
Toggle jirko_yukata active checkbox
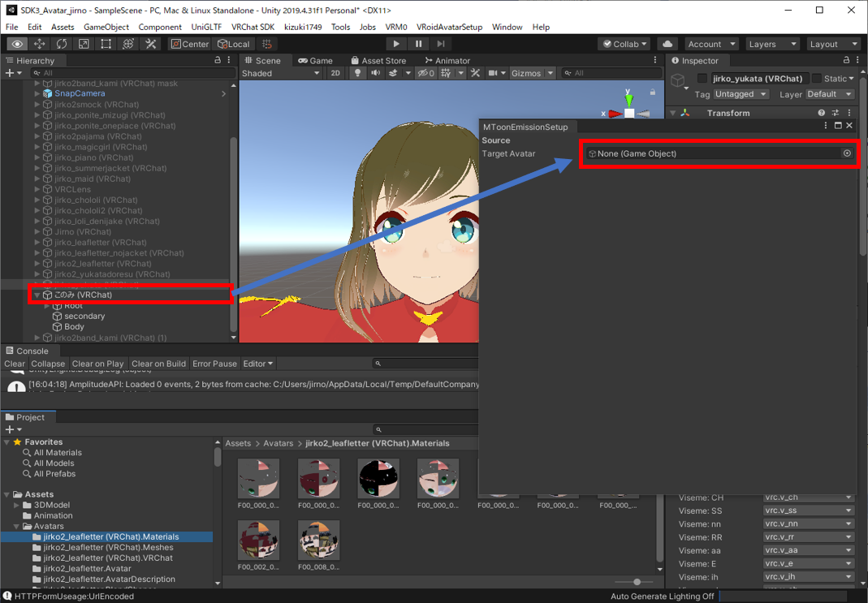pos(702,79)
